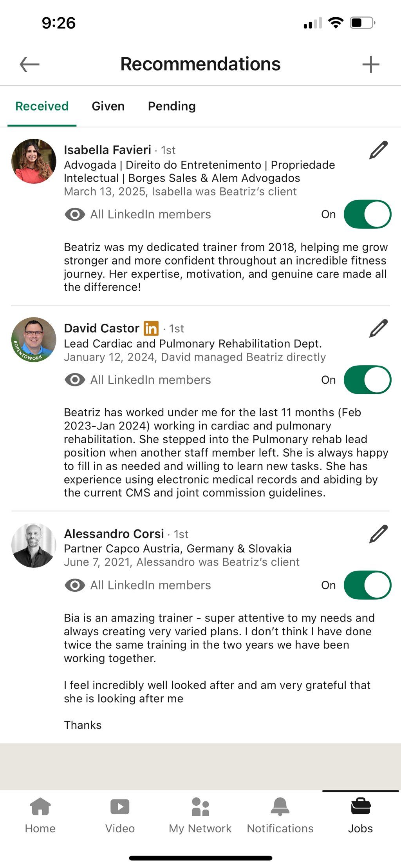Viewport: 401px width, 868px height.
Task: Turn off visibility toggle for David's recommendation
Action: tap(367, 380)
